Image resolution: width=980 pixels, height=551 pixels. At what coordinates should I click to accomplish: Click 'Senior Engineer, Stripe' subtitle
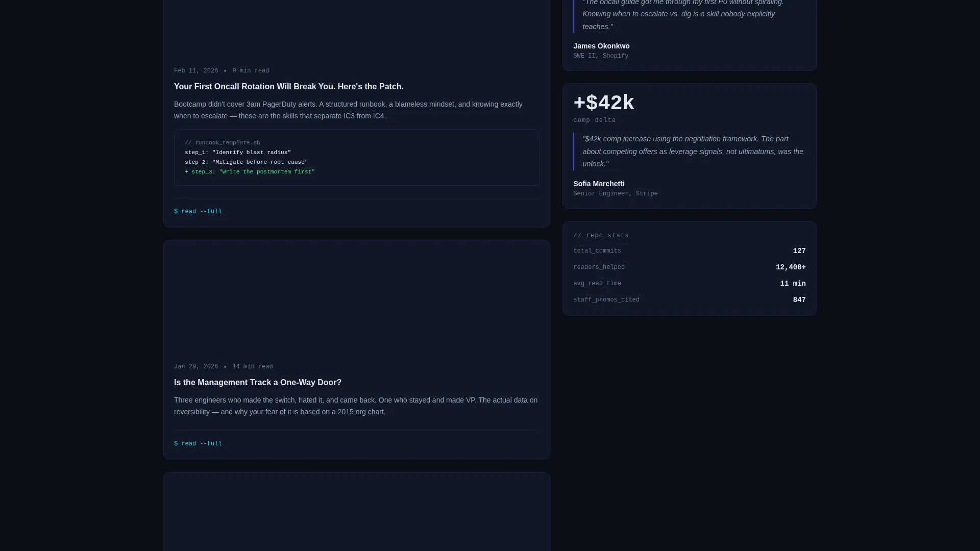tap(616, 194)
